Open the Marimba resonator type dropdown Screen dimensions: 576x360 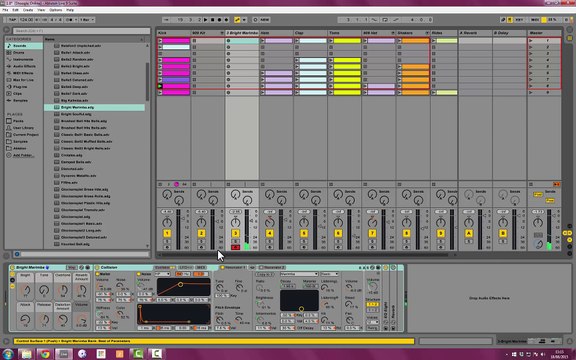tap(299, 274)
